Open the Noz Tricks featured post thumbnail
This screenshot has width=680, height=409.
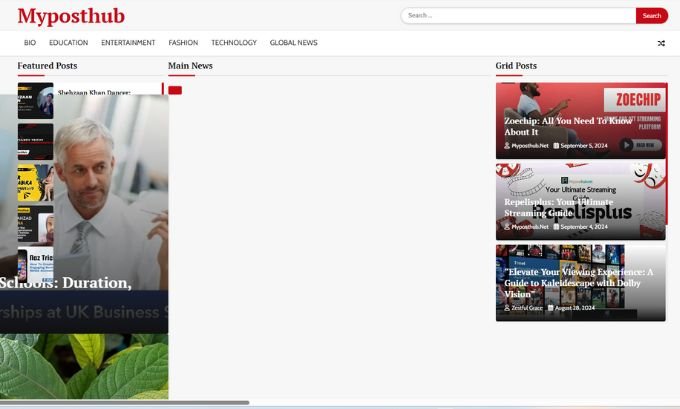click(36, 265)
